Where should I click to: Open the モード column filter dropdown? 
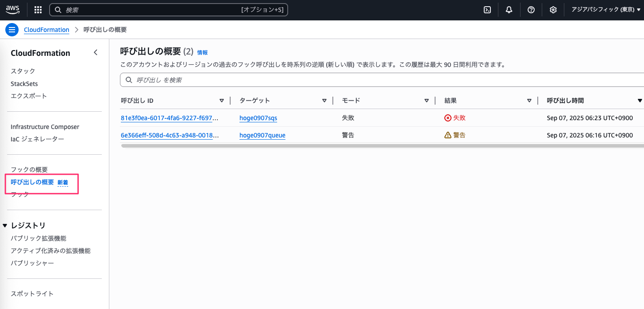click(x=426, y=100)
